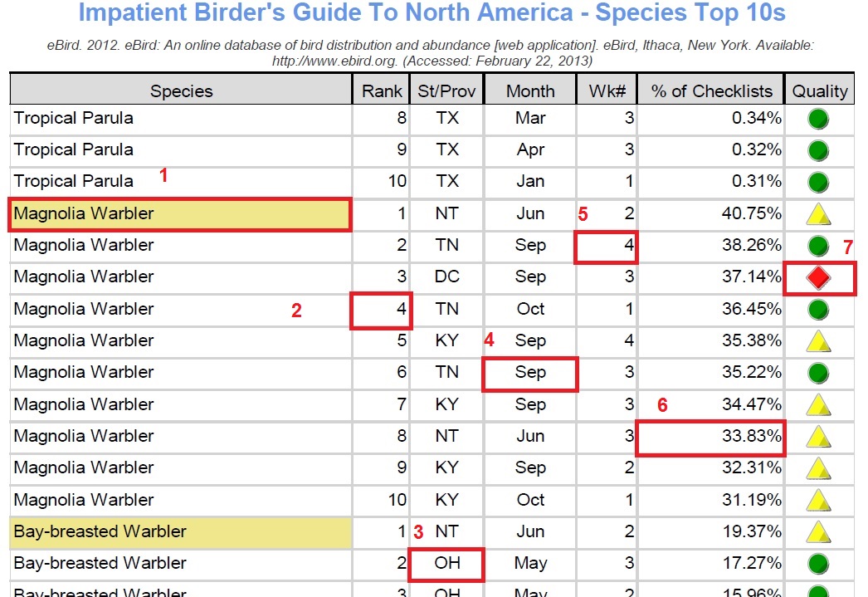Click green quality circle for Bay-breasted Warbler OH
Viewport: 868px width, 597px height.
click(818, 564)
